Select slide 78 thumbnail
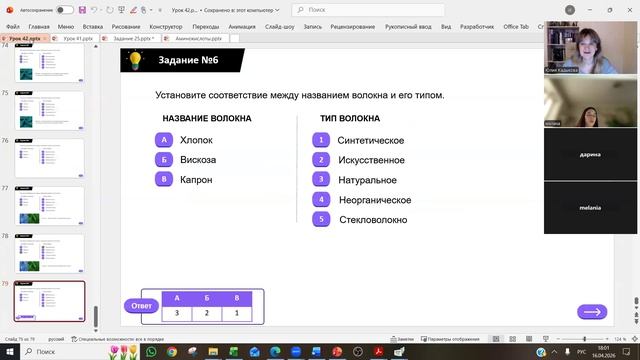Screen dimensions: 640x360 49,253
